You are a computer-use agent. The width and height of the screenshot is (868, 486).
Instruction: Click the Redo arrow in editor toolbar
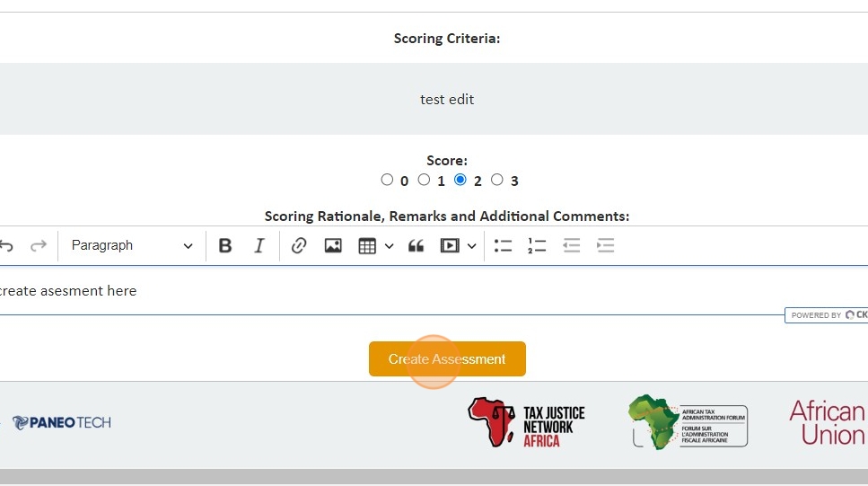39,245
